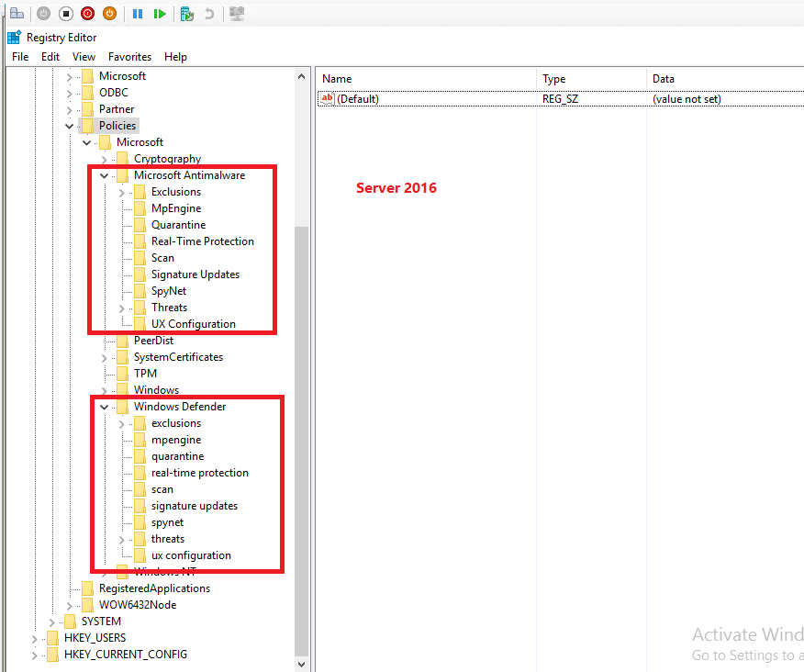Click the RegisteredApplications folder icon
Viewport: 804px width, 672px height.
88,588
